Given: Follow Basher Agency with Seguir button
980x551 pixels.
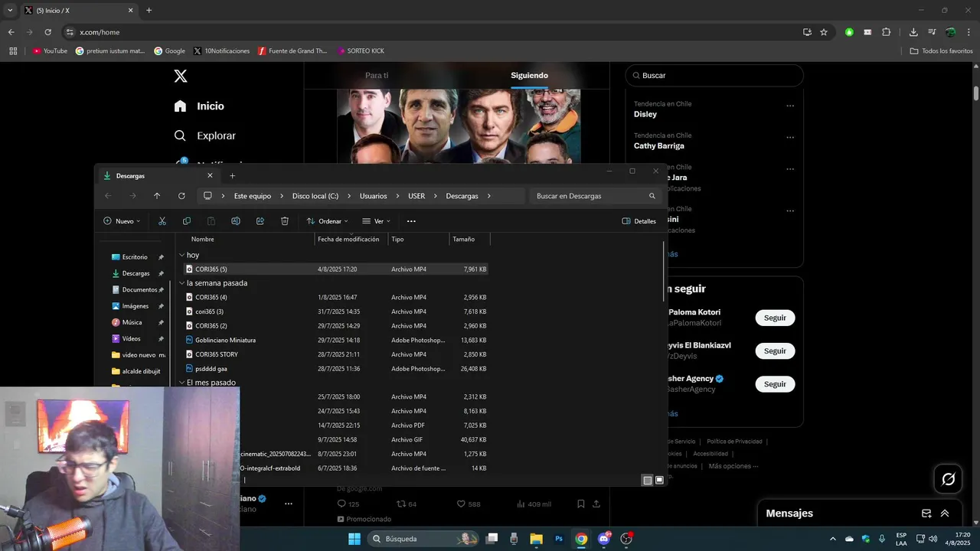Looking at the screenshot, I should [x=775, y=384].
